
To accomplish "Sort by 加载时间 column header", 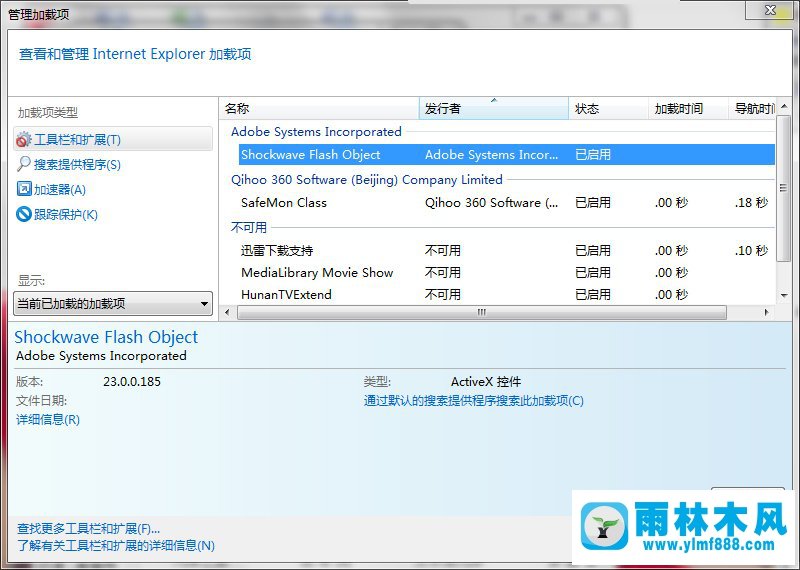I will (x=688, y=108).
